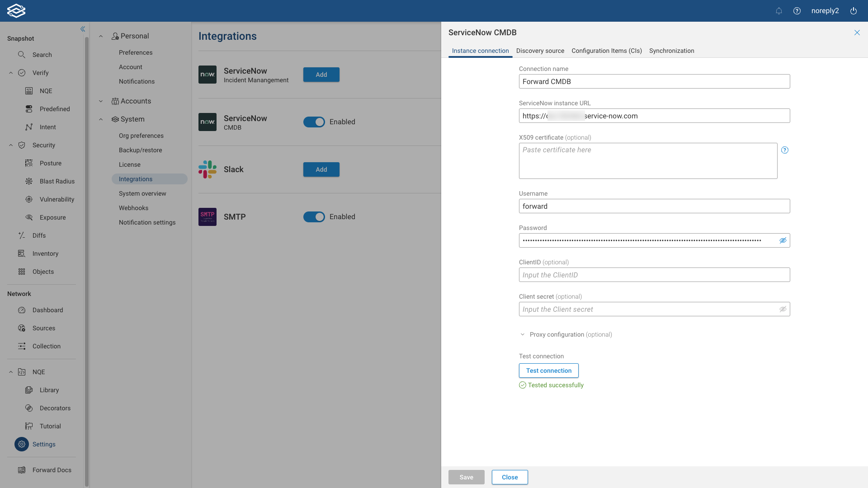This screenshot has height=488, width=868.
Task: Click the X509 certificate help icon
Action: 785,150
